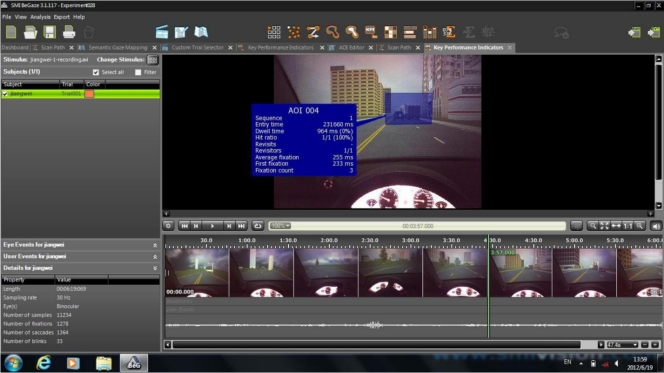Image resolution: width=664 pixels, height=373 pixels.
Task: Launch Internet Explorer from taskbar
Action: 43,363
